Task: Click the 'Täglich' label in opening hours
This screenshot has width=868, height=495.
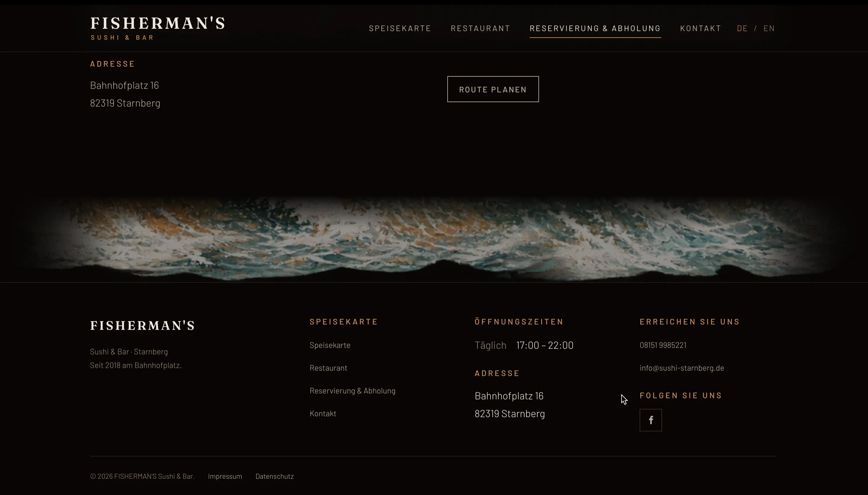Action: 490,345
